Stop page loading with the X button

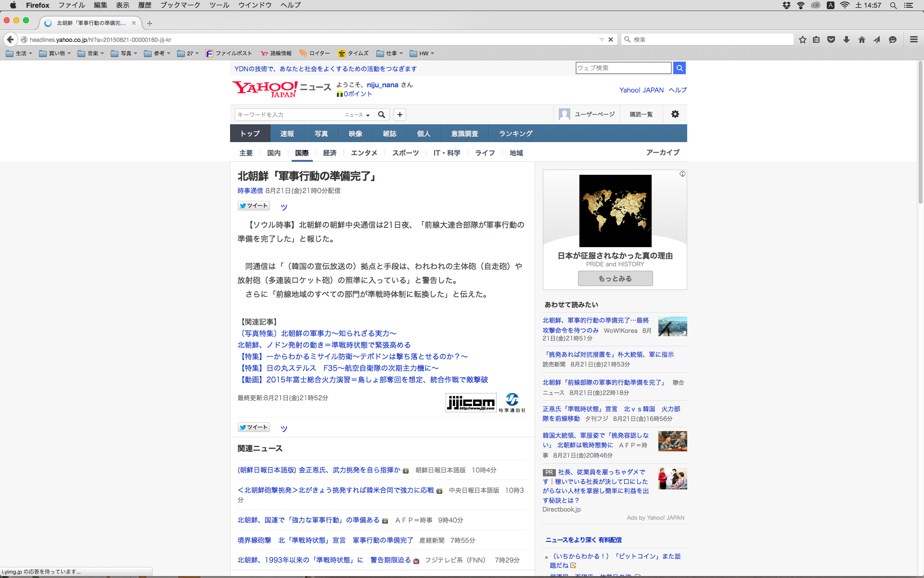[x=611, y=39]
